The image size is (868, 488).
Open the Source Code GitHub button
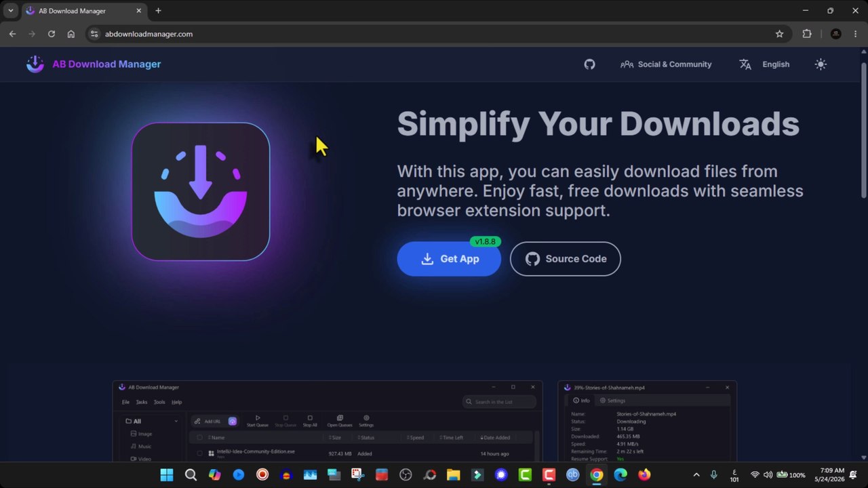(x=565, y=259)
